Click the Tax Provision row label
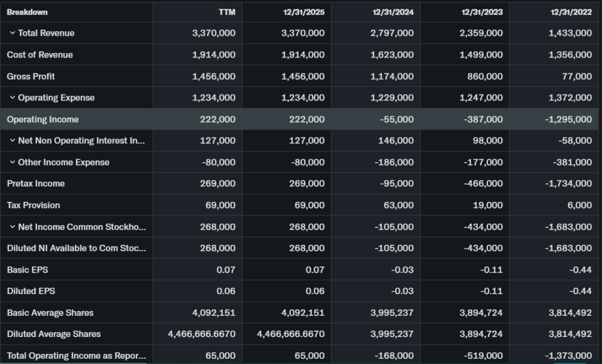Viewport: 602px width, 364px height. 34,205
